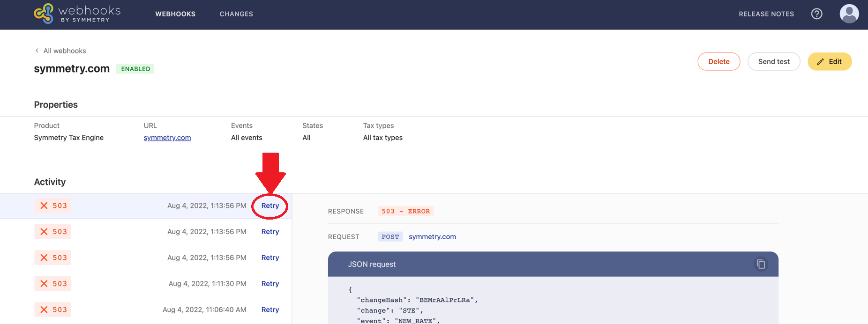Viewport: 868px width, 324px height.
Task: Click the ENABLED status badge
Action: [x=135, y=69]
